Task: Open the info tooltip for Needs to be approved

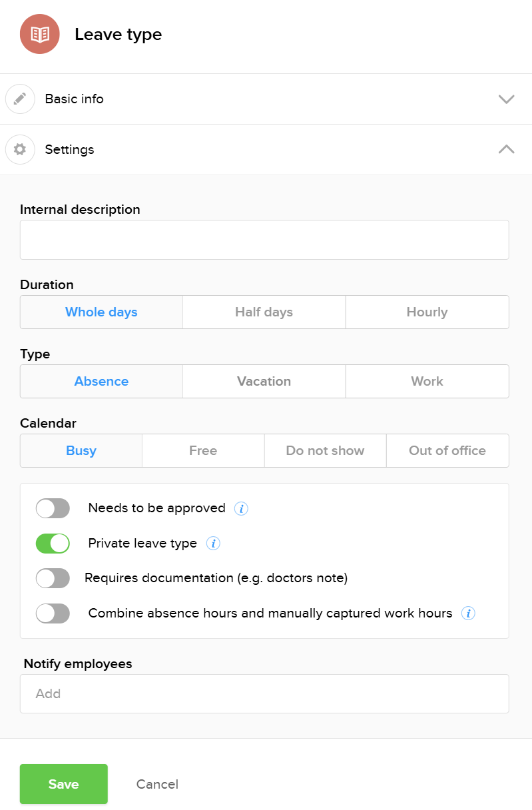Action: pos(241,508)
